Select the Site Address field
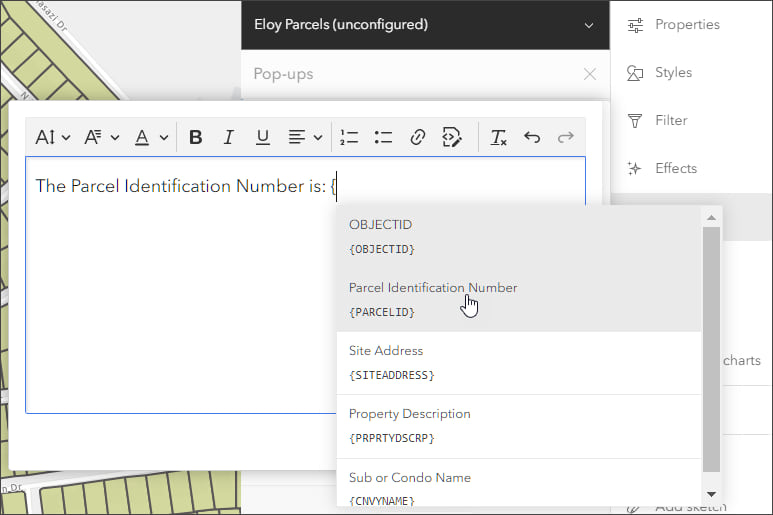This screenshot has width=773, height=515. coord(519,363)
